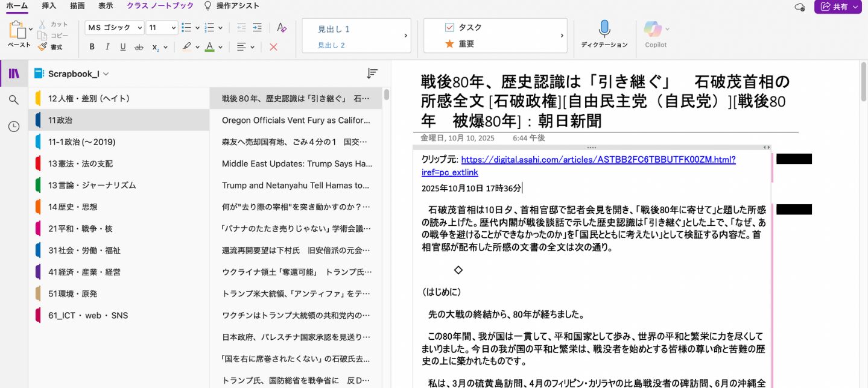This screenshot has height=388, width=868.
Task: Toggle italic text formatting
Action: tap(107, 47)
